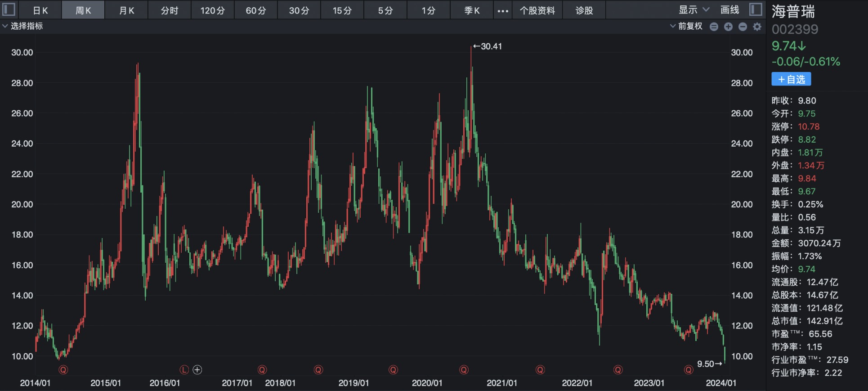868x391 pixels.
Task: Click the Q marker in mid-2014
Action: pos(63,370)
